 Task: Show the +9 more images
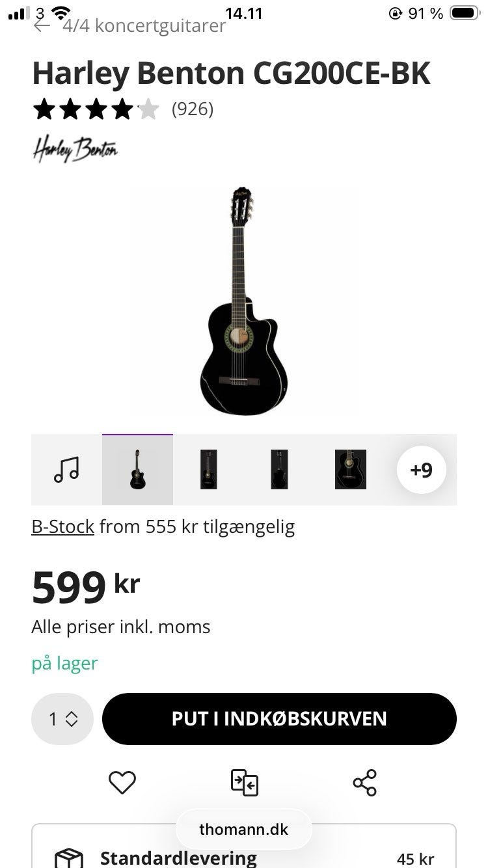[x=421, y=469]
